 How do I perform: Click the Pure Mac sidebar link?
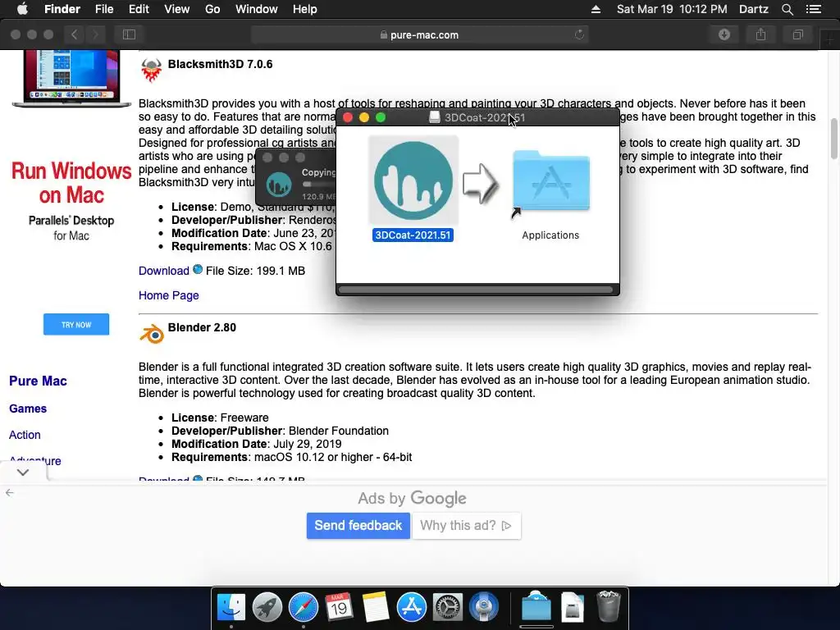tap(38, 381)
